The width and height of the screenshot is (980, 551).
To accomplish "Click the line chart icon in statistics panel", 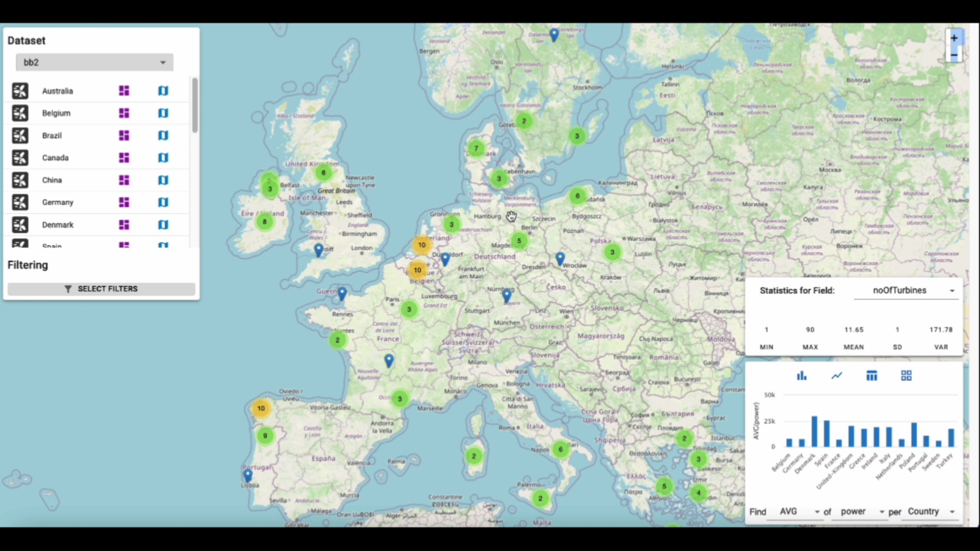I will [837, 375].
